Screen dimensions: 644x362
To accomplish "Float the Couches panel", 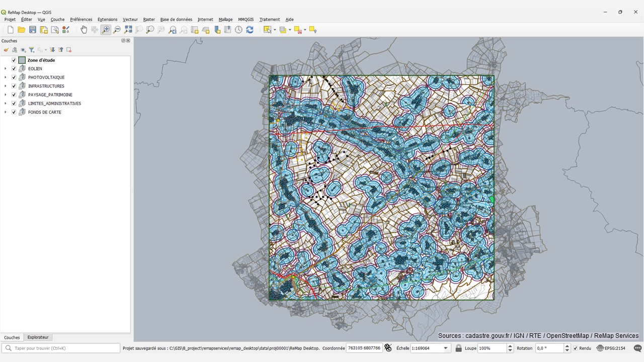I will [x=123, y=41].
